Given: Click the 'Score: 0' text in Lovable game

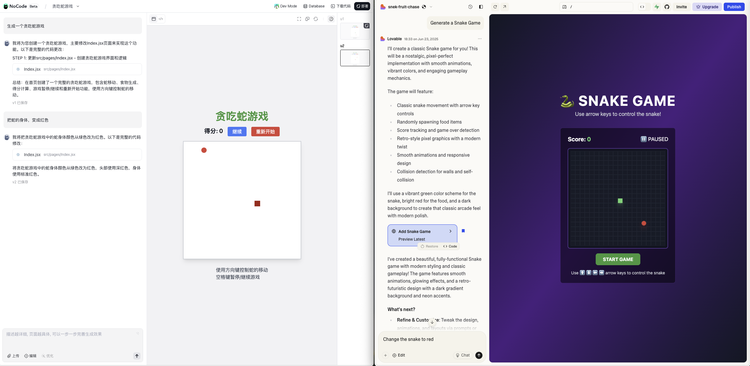Looking at the screenshot, I should [x=579, y=139].
